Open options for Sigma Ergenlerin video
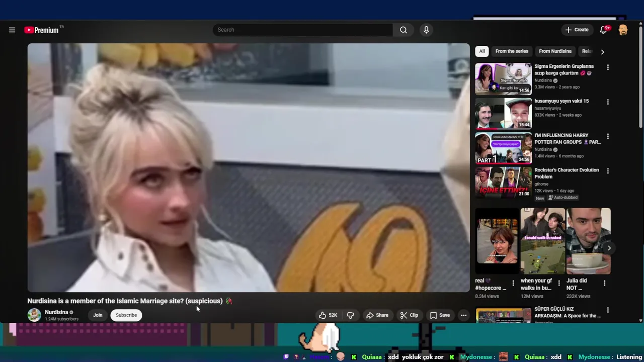Screen dimensions: 644x362 (608, 67)
